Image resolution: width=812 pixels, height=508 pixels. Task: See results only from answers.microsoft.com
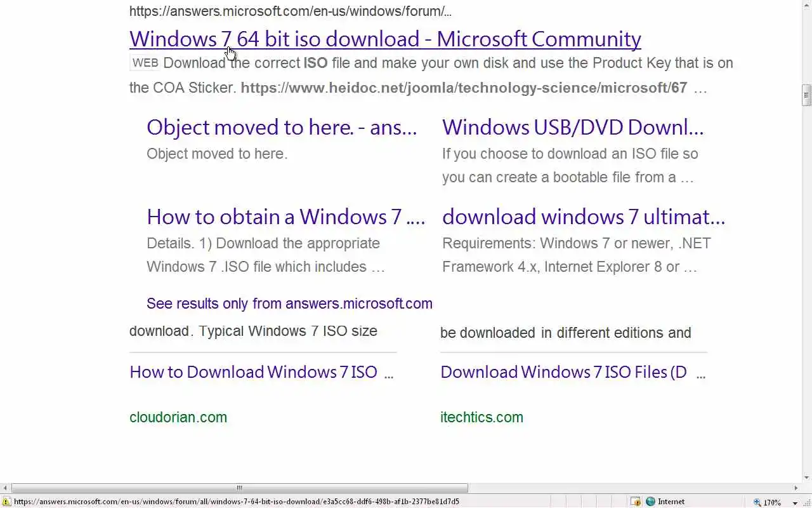click(x=289, y=304)
